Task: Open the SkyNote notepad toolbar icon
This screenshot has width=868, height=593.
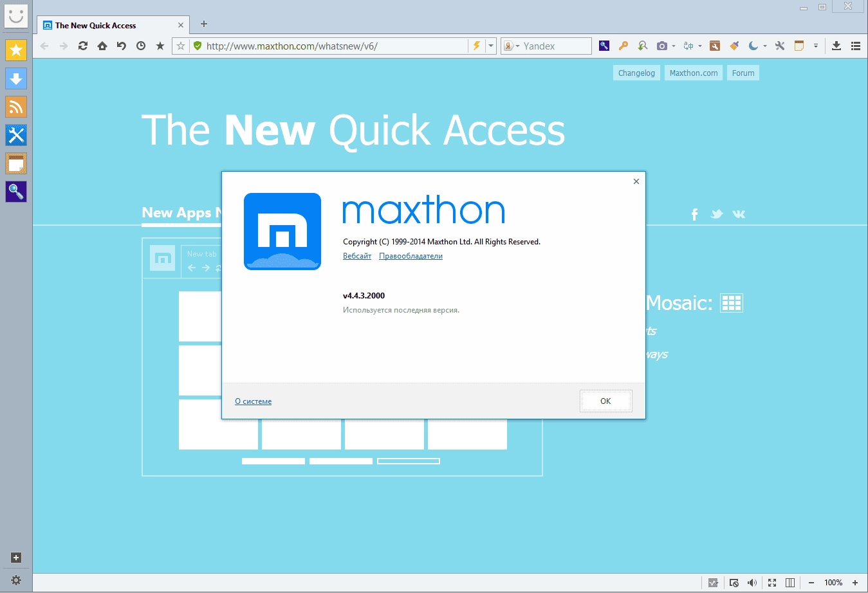Action: pos(799,46)
